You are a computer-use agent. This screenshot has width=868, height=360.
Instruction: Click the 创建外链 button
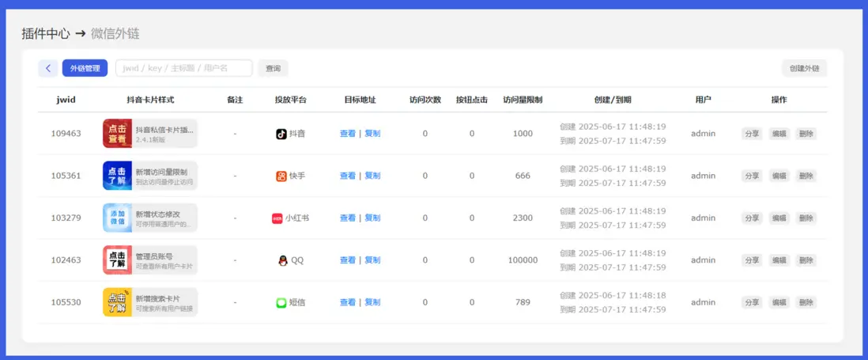point(804,68)
